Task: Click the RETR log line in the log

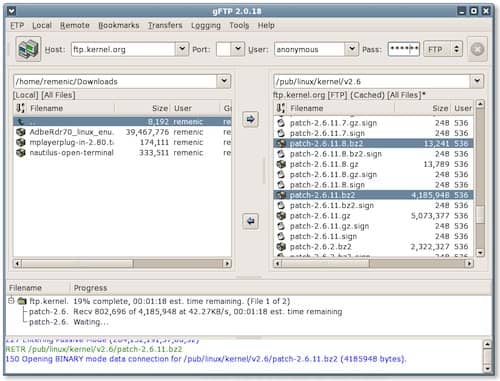Action: pyautogui.click(x=94, y=349)
